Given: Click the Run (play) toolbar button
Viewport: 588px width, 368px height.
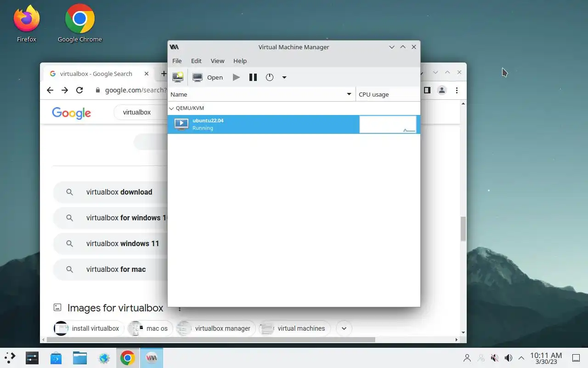Looking at the screenshot, I should (x=236, y=77).
